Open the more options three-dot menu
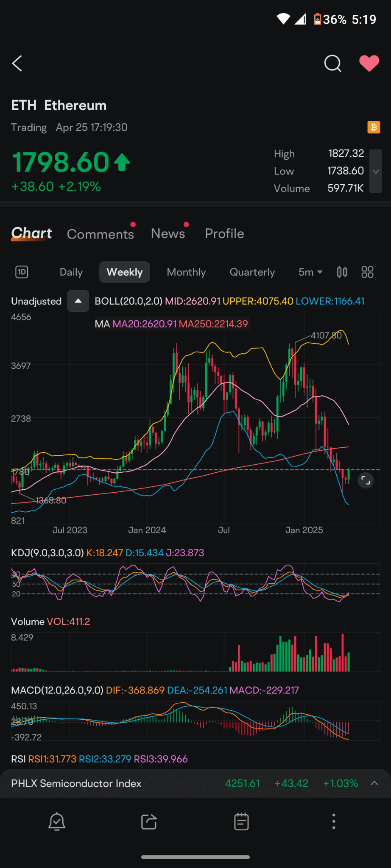The height and width of the screenshot is (868, 391). pos(334,821)
